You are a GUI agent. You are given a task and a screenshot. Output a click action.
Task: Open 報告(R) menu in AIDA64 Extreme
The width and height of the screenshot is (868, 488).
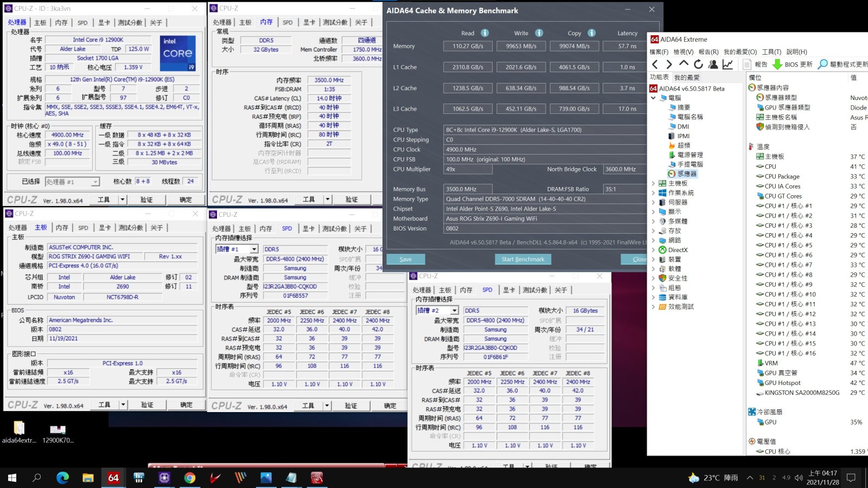(x=709, y=52)
